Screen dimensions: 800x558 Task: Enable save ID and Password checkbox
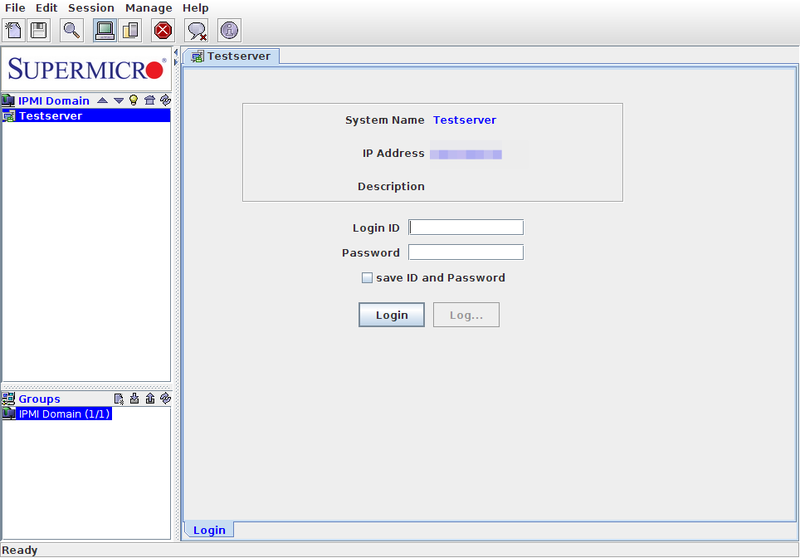[x=367, y=277]
